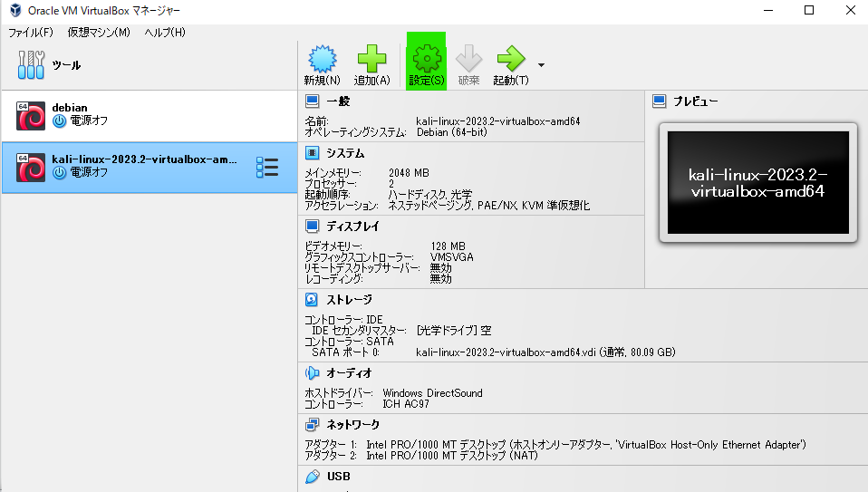Image resolution: width=868 pixels, height=492 pixels.
Task: Click the 'Debian (64-bit)' operating system value
Action: pos(452,132)
